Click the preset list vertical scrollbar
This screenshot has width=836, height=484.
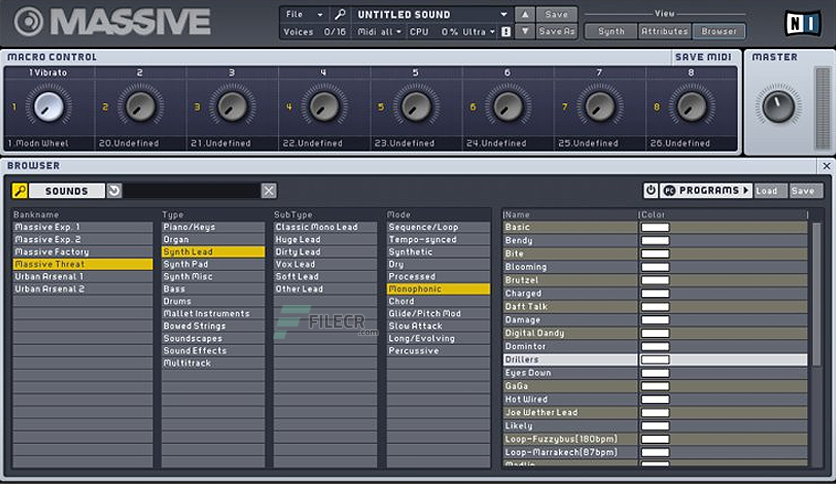(x=816, y=293)
